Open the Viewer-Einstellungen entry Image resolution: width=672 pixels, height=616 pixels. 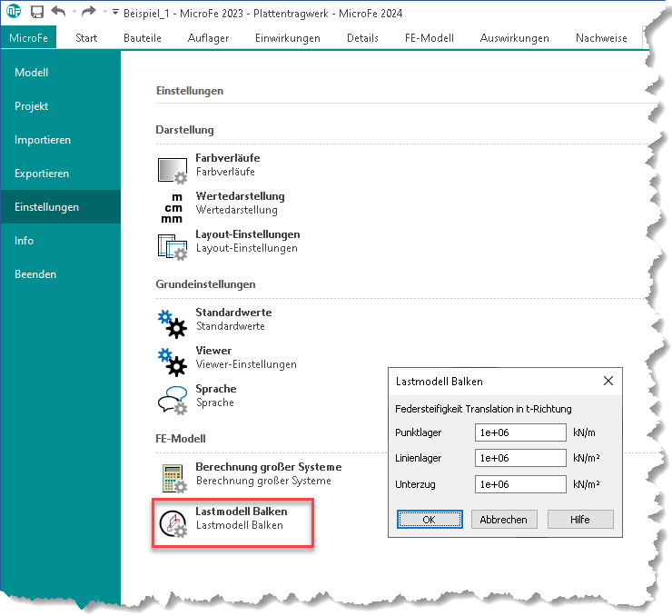tap(246, 357)
